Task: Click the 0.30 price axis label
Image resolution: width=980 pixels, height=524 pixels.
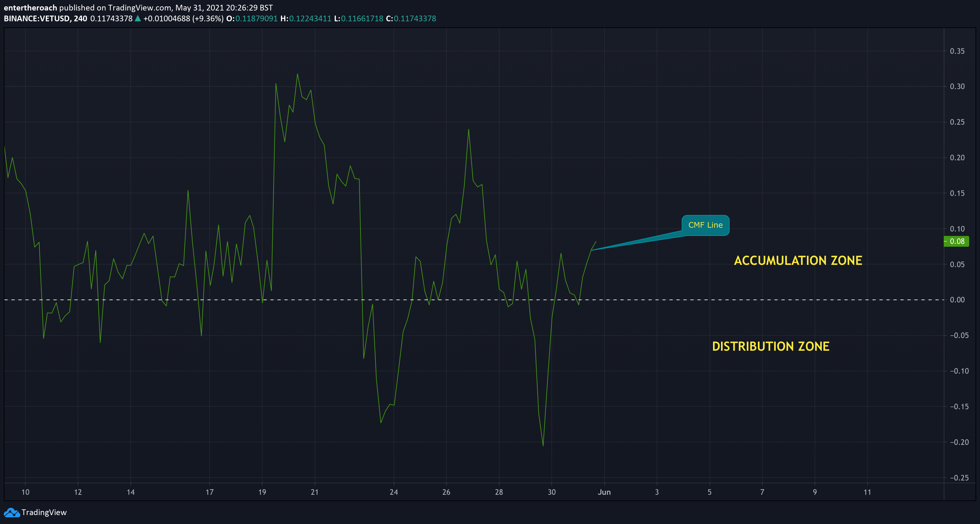Action: 957,86
